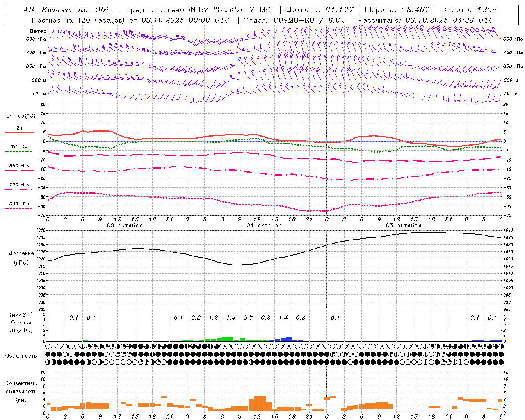Select the Широта: 53.467 value
The height and width of the screenshot is (420, 525).
397,10
